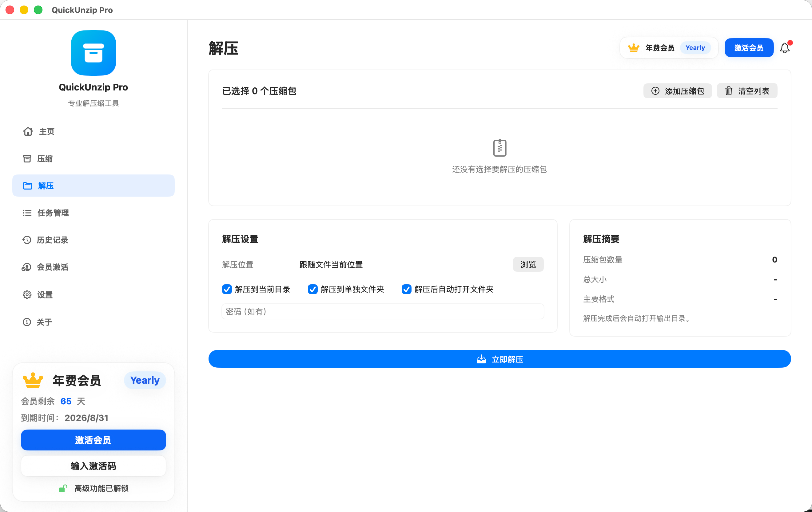Click the 65 remaining days value
812x512 pixels.
pyautogui.click(x=66, y=401)
